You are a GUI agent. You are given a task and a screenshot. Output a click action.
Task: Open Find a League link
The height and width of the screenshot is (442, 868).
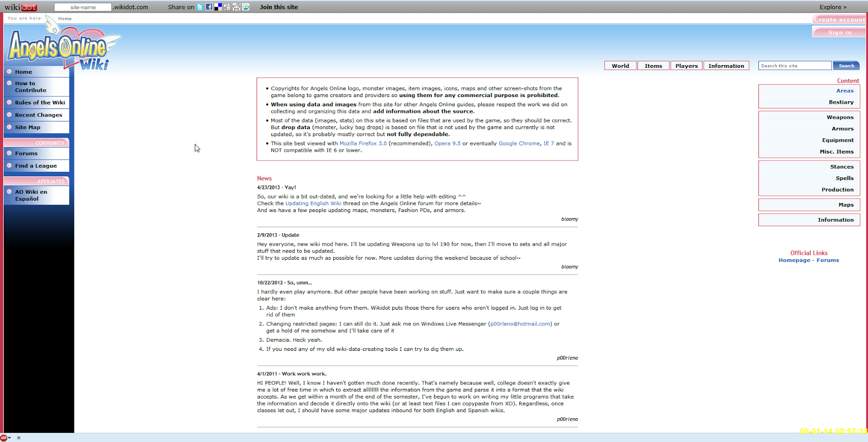coord(37,166)
